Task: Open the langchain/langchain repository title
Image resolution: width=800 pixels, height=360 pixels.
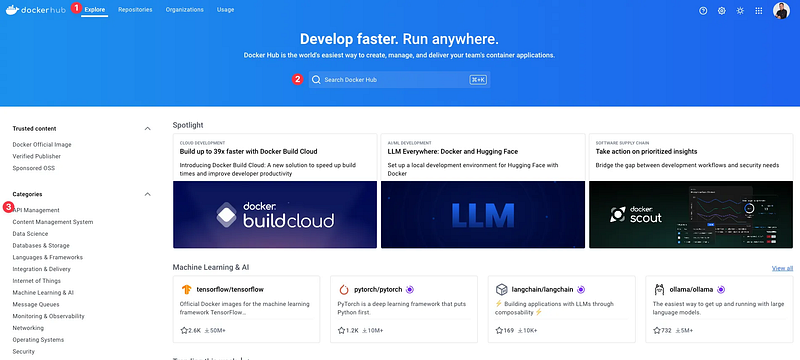Action: pos(542,290)
